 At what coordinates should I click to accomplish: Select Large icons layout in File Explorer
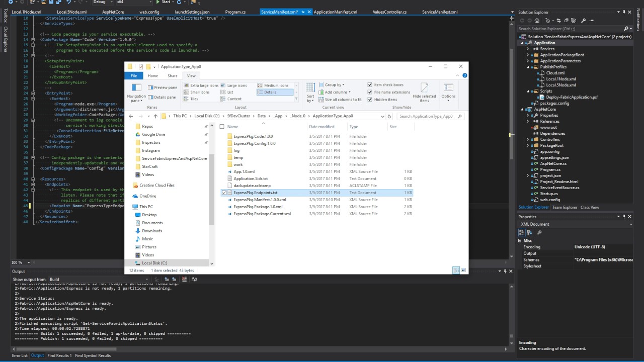pyautogui.click(x=234, y=85)
